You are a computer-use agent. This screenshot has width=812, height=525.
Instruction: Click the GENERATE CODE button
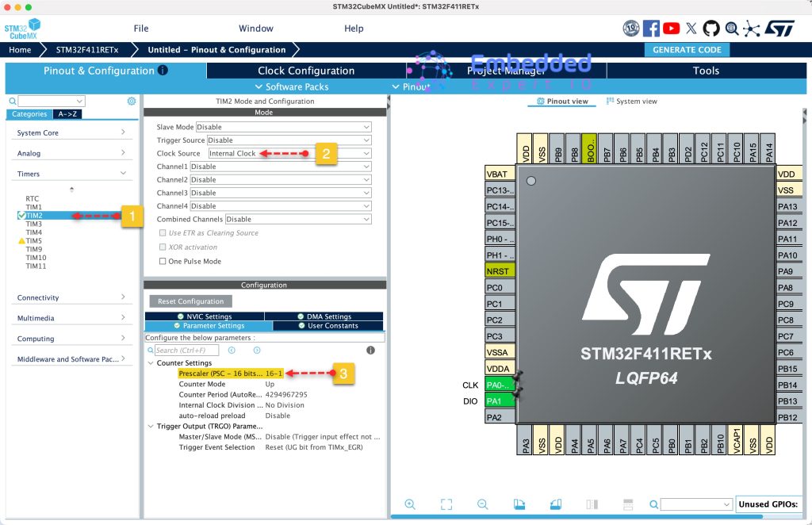[687, 49]
